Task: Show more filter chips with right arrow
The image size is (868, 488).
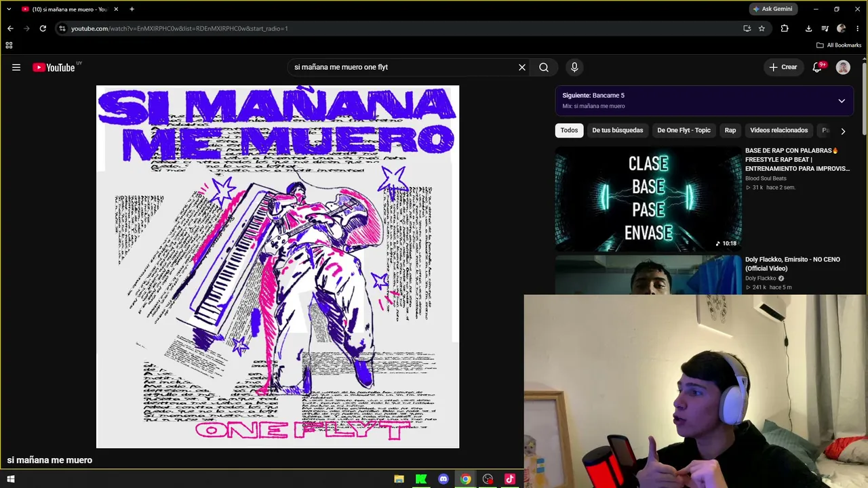Action: [x=843, y=131]
